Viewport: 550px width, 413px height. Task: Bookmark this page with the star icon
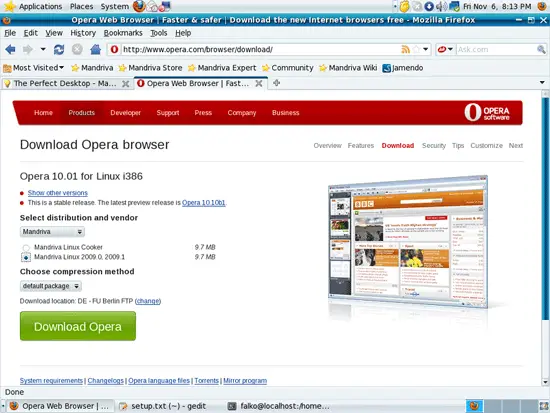416,49
